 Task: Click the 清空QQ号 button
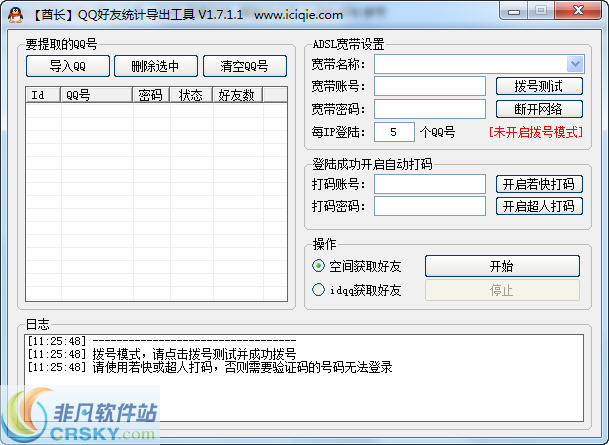pyautogui.click(x=245, y=66)
